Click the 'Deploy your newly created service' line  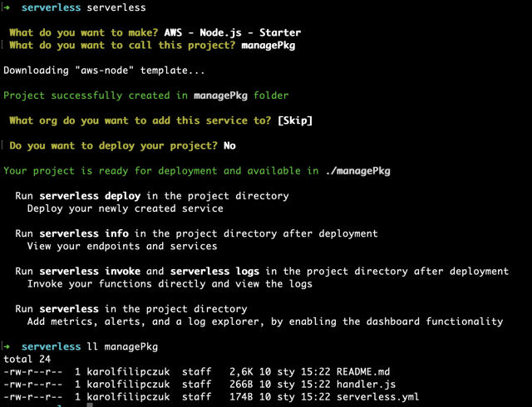pyautogui.click(x=126, y=208)
